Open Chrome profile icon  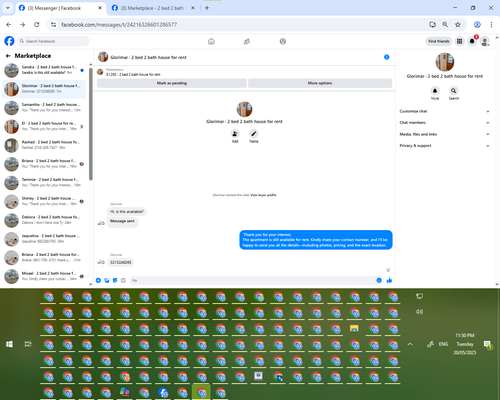[x=477, y=25]
